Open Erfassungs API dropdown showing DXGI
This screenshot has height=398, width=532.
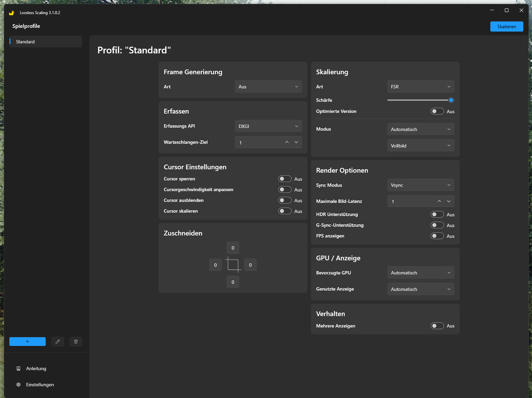[x=269, y=126]
